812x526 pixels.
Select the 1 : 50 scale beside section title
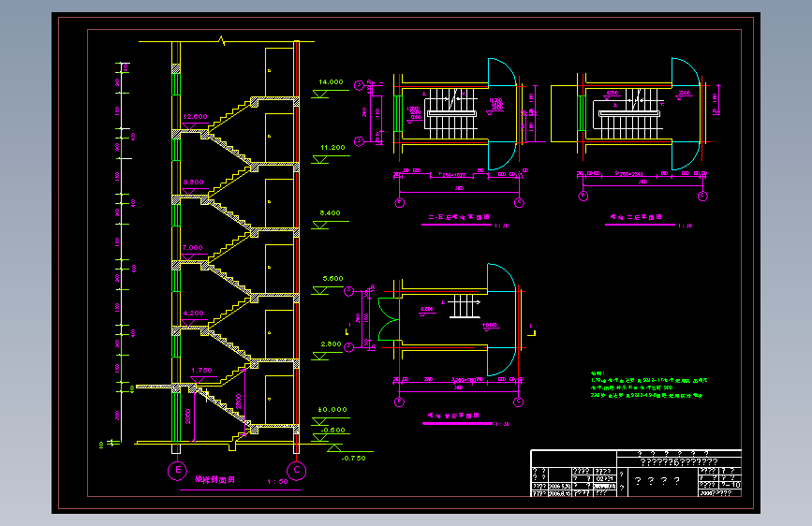pos(277,482)
